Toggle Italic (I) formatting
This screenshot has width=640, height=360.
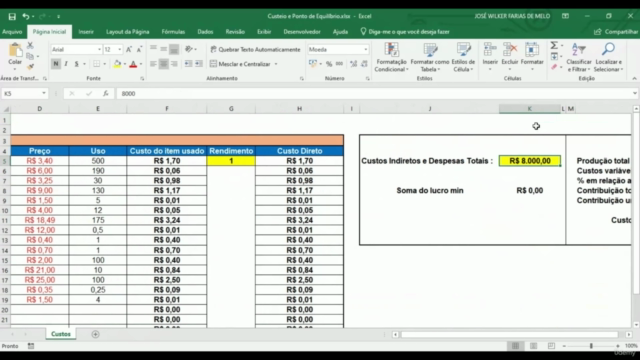click(x=66, y=64)
